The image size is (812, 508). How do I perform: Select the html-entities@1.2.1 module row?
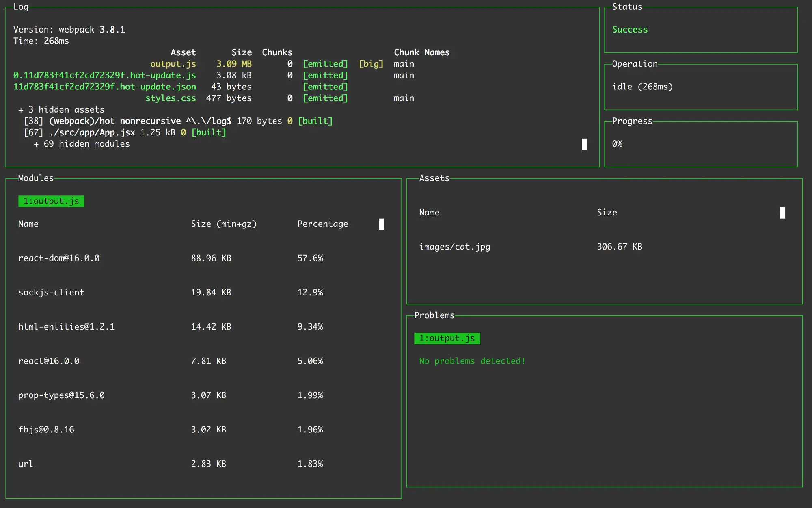(x=67, y=326)
